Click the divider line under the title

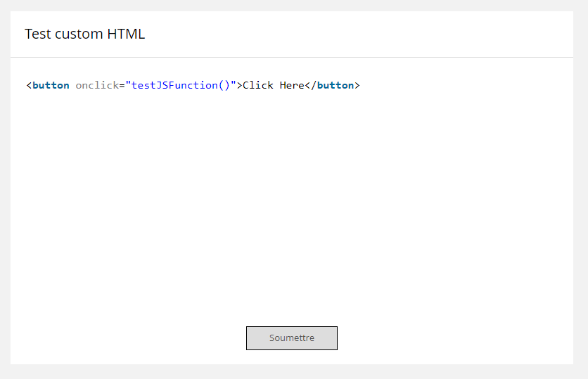(x=292, y=57)
